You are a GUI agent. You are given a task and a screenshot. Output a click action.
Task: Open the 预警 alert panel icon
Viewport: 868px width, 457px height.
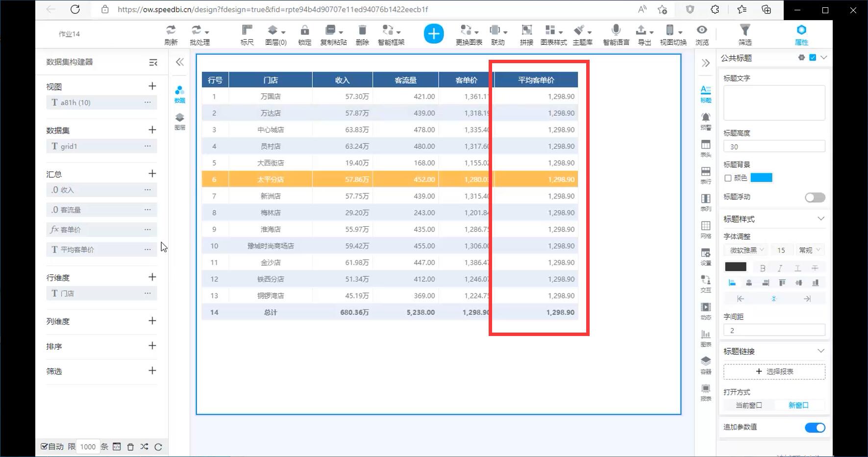point(705,120)
